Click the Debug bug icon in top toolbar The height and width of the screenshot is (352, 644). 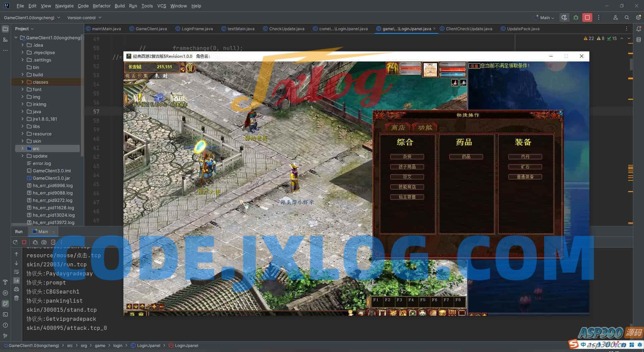[576, 17]
